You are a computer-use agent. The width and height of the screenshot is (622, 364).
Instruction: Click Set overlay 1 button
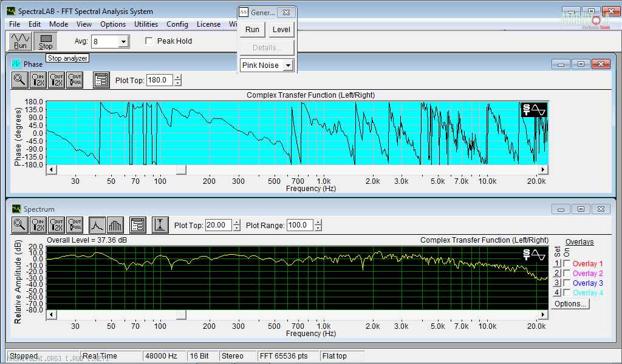click(x=557, y=263)
